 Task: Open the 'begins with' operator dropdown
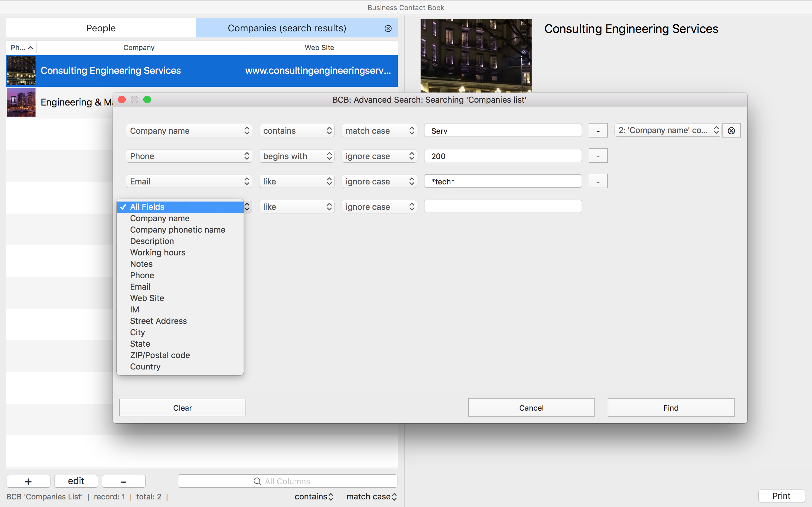(x=296, y=156)
